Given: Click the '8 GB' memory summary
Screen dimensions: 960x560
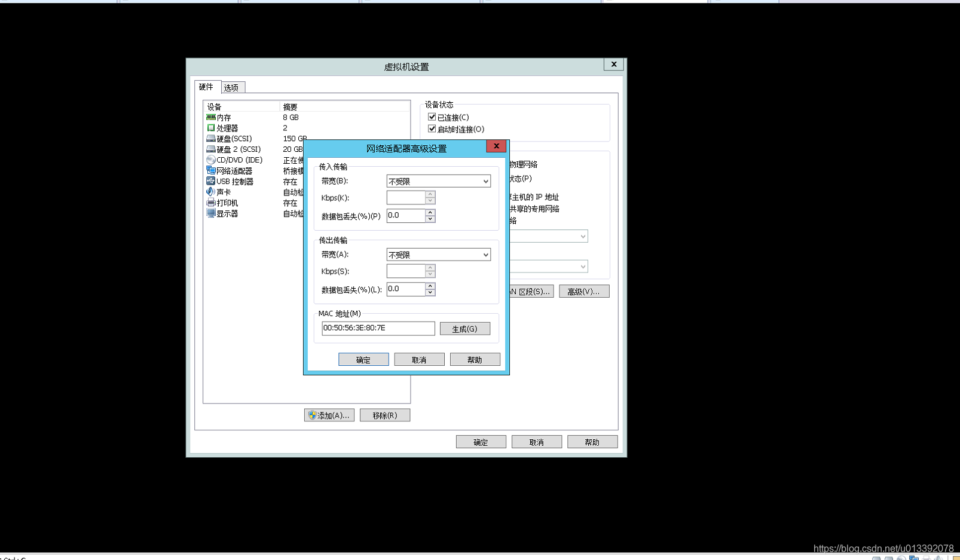Looking at the screenshot, I should pyautogui.click(x=291, y=117).
